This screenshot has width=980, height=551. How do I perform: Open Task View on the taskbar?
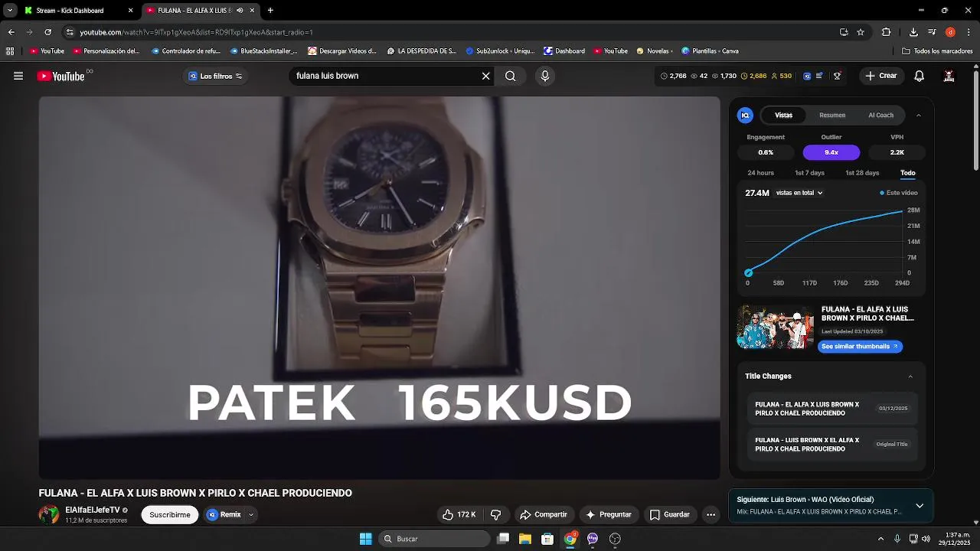tap(503, 539)
